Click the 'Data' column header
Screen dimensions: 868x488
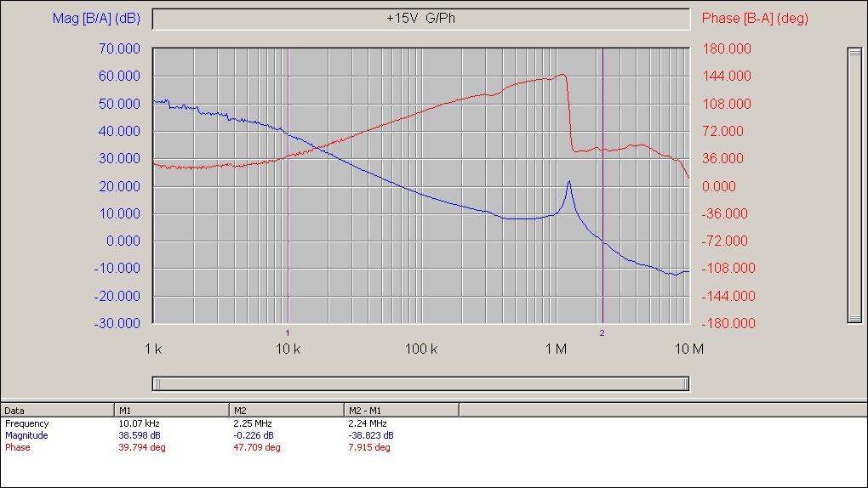point(58,411)
